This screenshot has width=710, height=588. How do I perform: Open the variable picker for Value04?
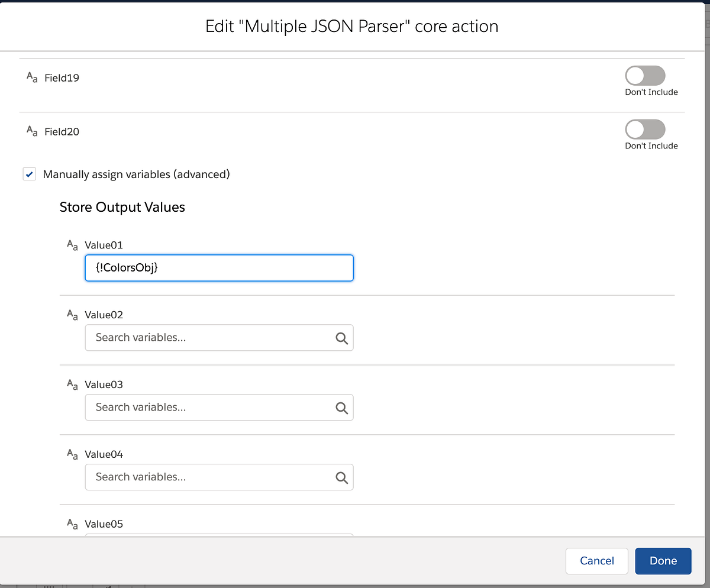pos(207,477)
